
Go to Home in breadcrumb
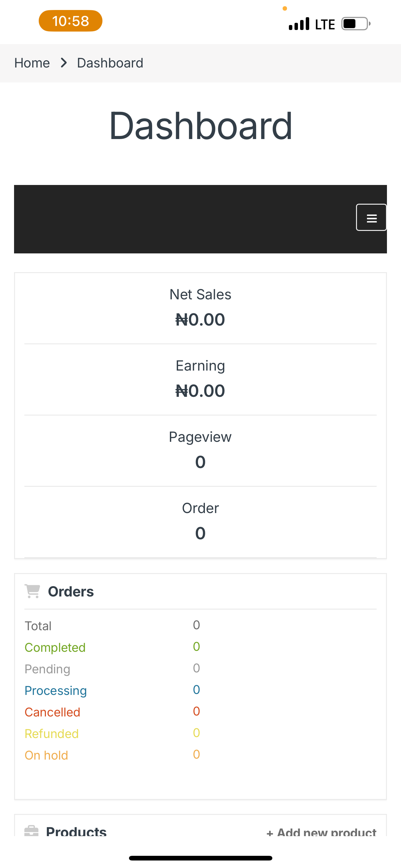point(32,63)
